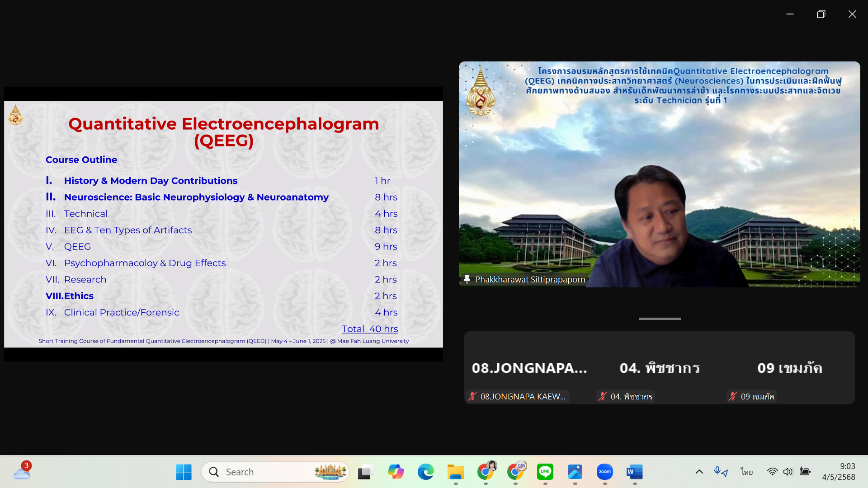
Task: Click the slide footer course information text
Action: [x=224, y=341]
